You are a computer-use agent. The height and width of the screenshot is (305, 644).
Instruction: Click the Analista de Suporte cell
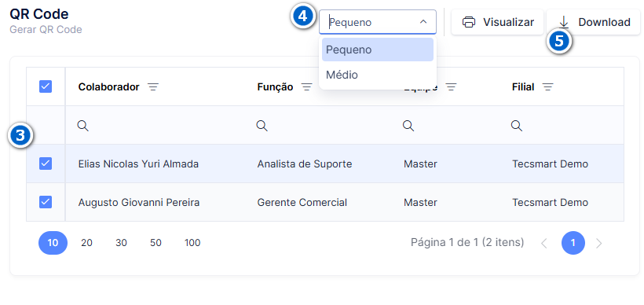coord(305,164)
